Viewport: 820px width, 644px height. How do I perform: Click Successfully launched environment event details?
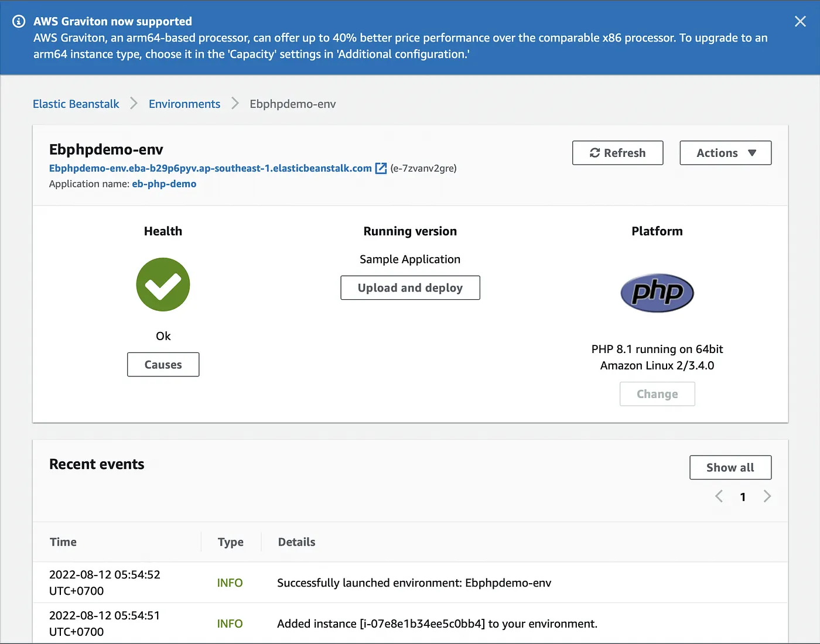coord(414,583)
